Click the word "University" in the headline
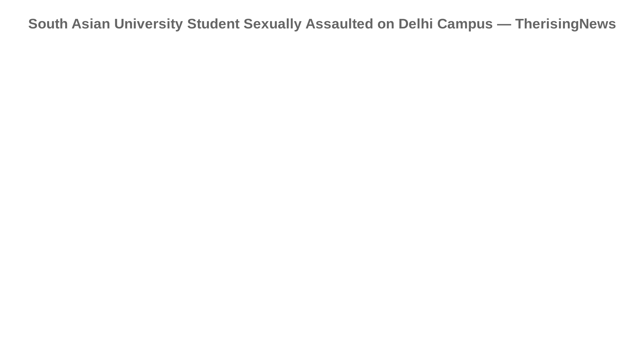This screenshot has height=362, width=644. tap(148, 24)
